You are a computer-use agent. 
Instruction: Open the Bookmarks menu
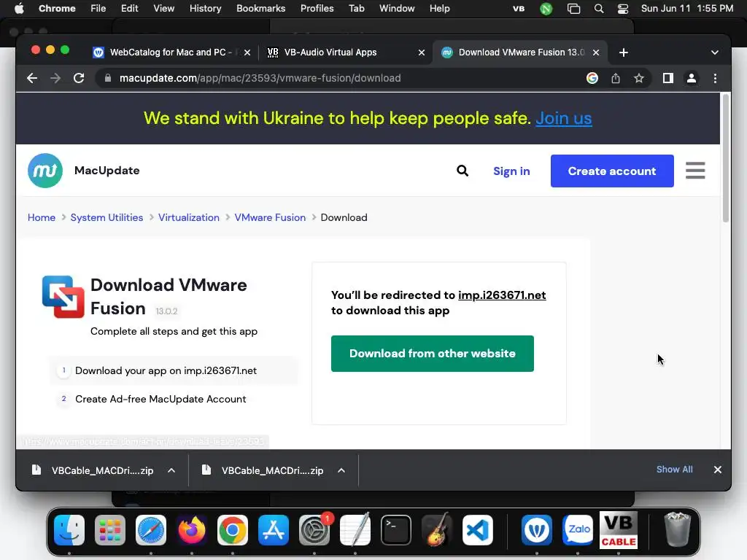tap(260, 9)
